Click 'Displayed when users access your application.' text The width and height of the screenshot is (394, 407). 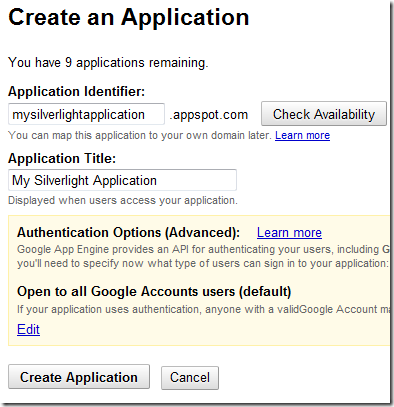coord(123,200)
